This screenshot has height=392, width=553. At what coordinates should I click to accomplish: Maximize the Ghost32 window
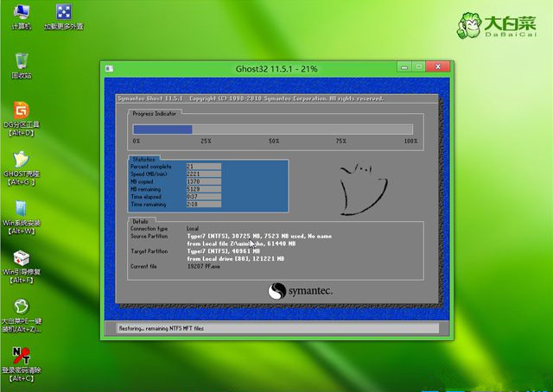click(x=421, y=67)
